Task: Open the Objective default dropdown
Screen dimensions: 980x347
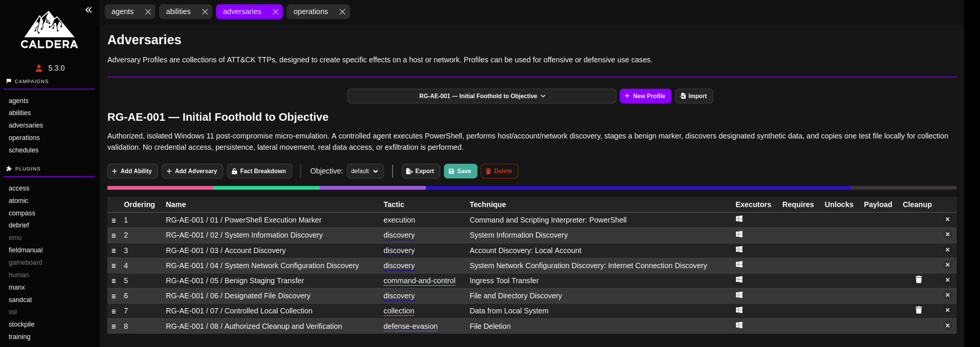Action: (365, 171)
